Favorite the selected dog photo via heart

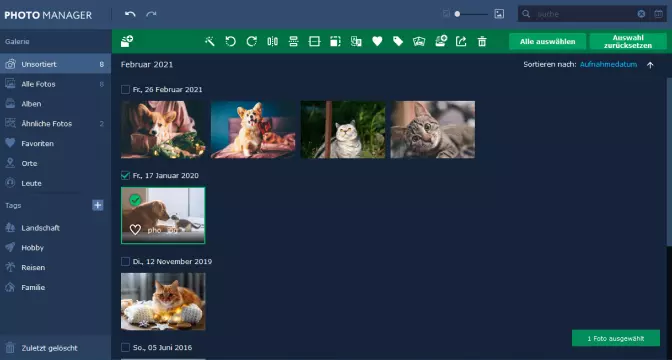tap(135, 230)
